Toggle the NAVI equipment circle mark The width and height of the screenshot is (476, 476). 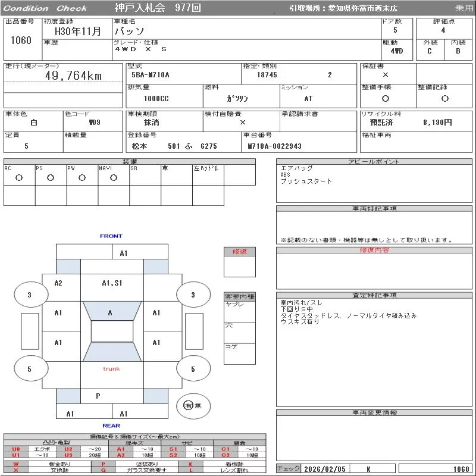[113, 177]
